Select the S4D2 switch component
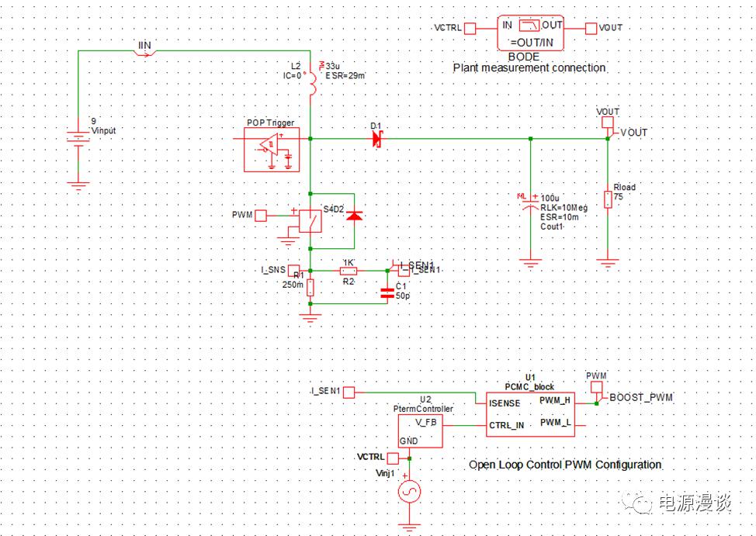 point(311,220)
